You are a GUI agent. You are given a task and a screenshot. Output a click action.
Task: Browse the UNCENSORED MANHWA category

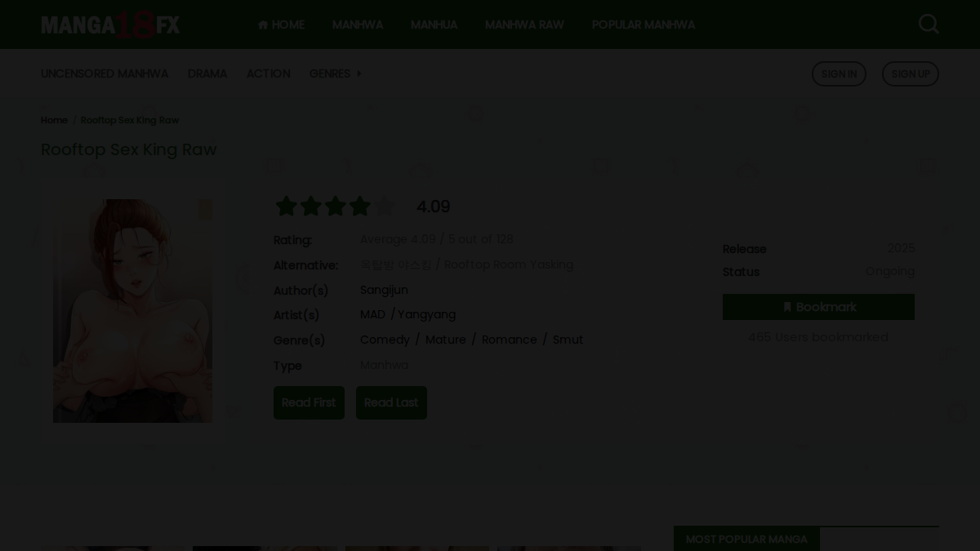tap(105, 73)
